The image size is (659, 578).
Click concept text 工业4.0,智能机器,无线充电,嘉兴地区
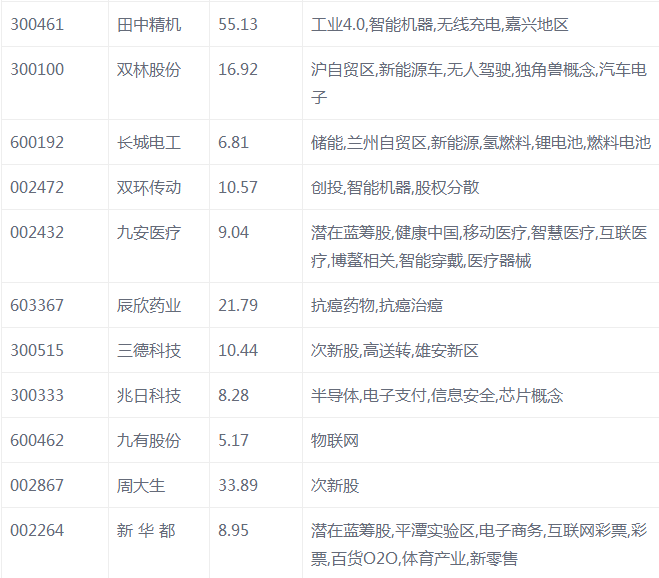click(x=440, y=24)
